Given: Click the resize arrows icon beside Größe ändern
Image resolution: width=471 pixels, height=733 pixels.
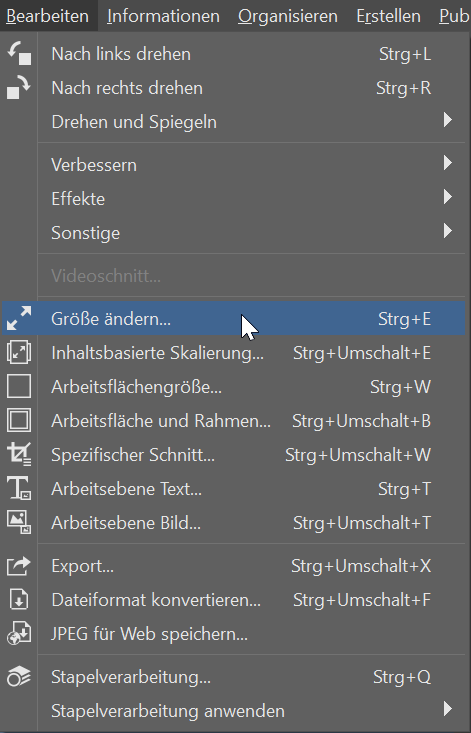Looking at the screenshot, I should (19, 318).
